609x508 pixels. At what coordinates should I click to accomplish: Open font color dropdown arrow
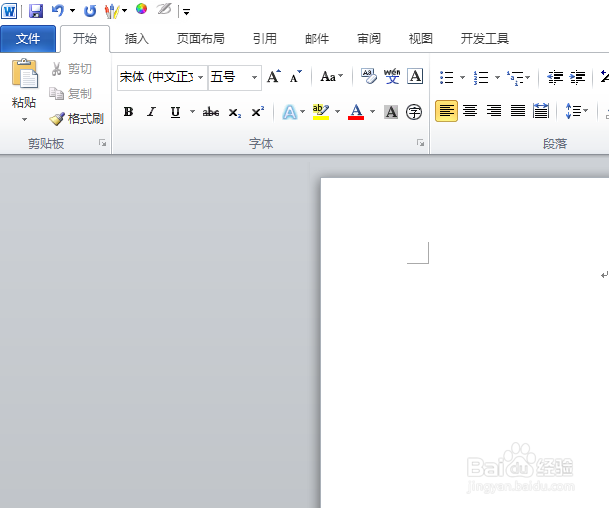pos(372,112)
